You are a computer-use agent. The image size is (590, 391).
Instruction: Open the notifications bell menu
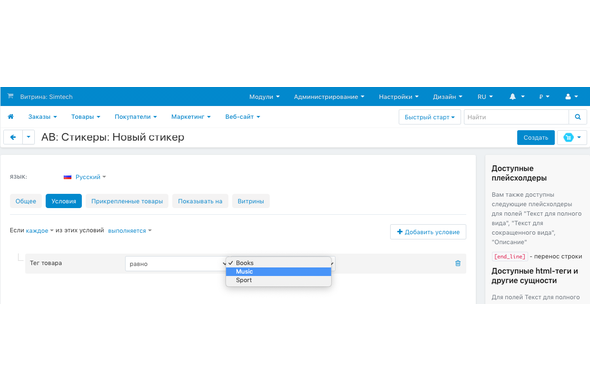517,97
